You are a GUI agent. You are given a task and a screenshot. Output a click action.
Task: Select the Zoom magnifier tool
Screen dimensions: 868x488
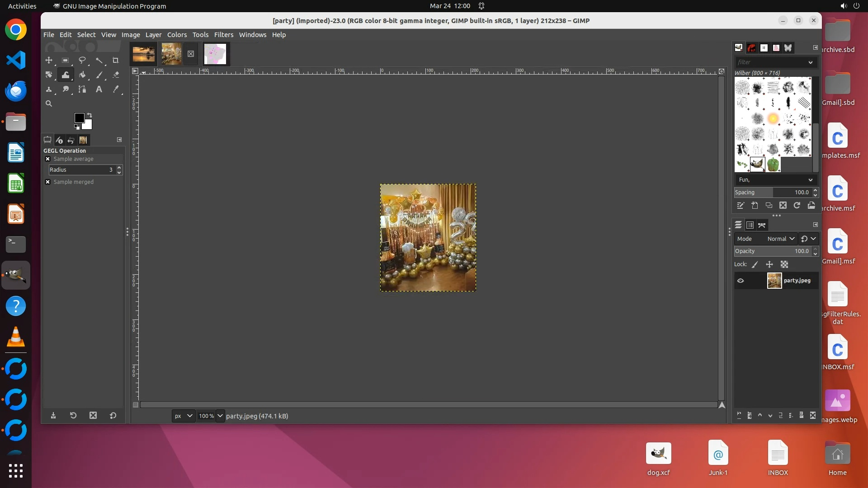coord(49,103)
